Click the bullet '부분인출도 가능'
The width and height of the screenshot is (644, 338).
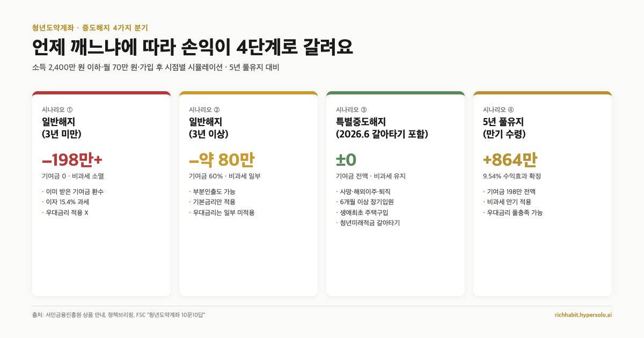coord(212,192)
